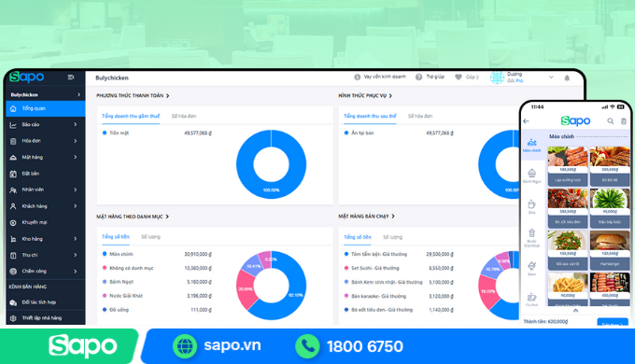Tap the Lạp xưởng tươi dish thumbnail

point(568,157)
